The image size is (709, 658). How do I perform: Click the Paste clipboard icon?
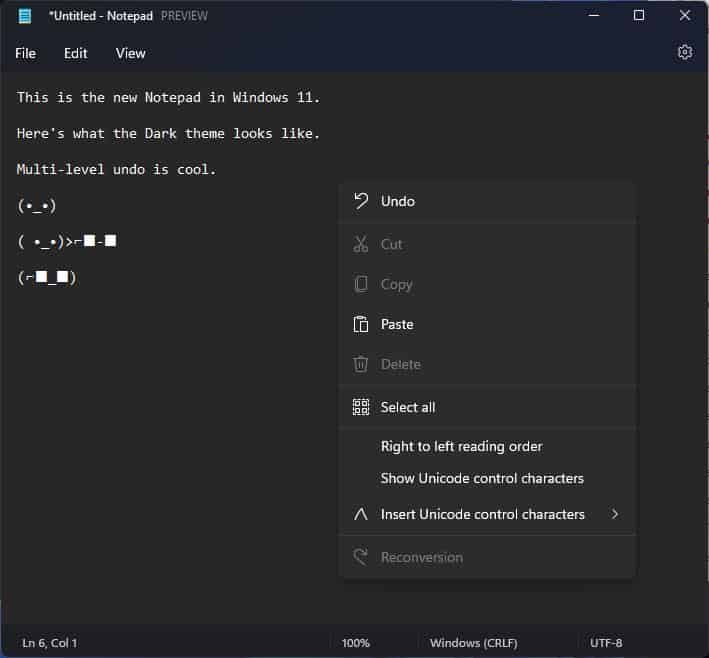pos(361,324)
